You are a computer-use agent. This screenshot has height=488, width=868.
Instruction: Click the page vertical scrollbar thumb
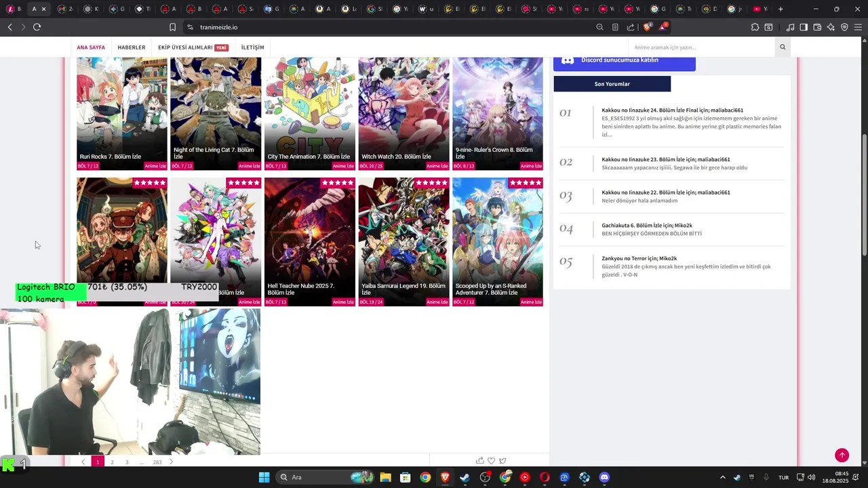tap(864, 195)
